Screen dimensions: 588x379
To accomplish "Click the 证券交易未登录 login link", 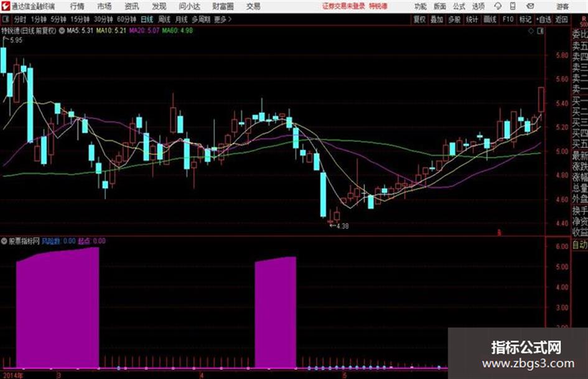I will [343, 6].
